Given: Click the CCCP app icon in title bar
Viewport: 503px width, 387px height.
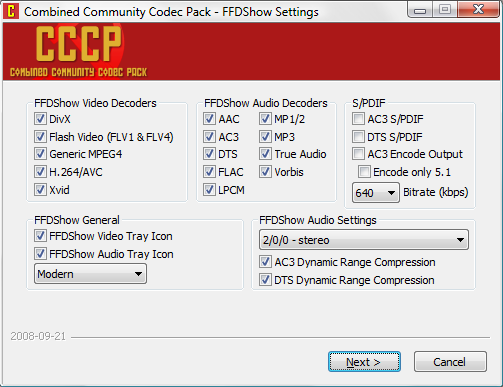Looking at the screenshot, I should coord(11,11).
